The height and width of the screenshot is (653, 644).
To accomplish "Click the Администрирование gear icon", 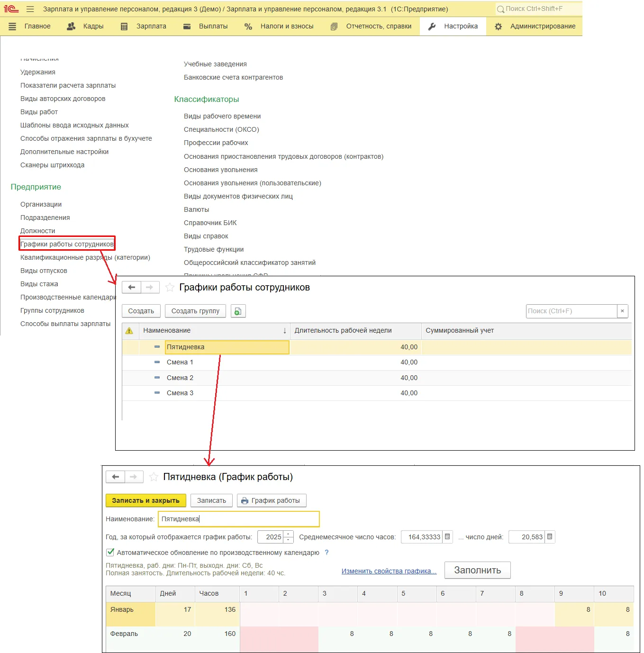I will pos(498,27).
